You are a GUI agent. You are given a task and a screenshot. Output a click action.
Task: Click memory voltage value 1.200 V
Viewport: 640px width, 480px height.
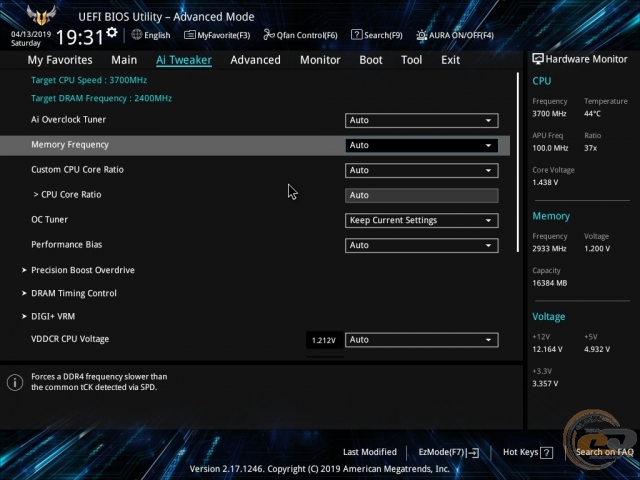coord(597,249)
